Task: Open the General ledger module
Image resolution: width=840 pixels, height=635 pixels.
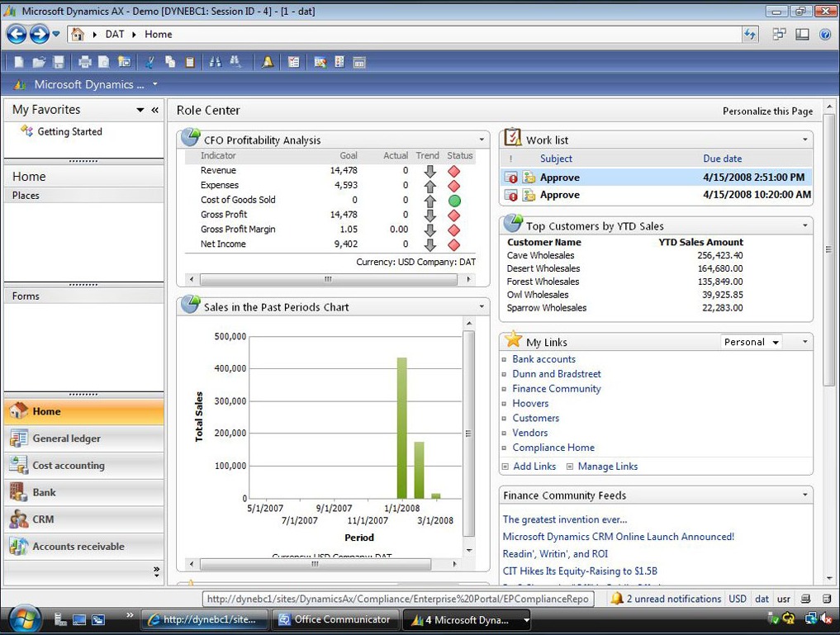Action: 83,438
